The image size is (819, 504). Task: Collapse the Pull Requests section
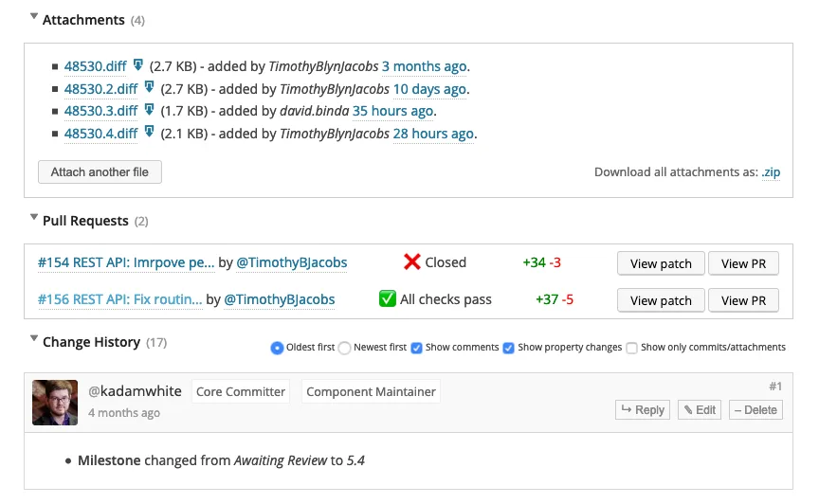(x=34, y=219)
